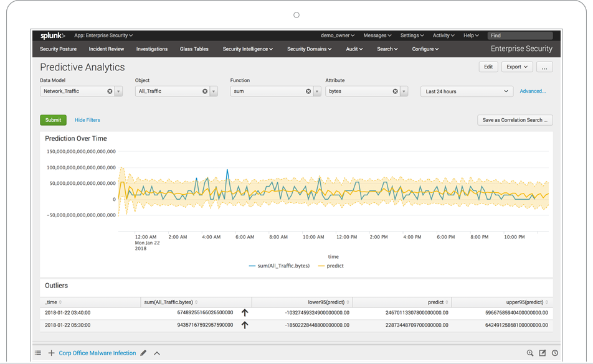The height and width of the screenshot is (364, 593).
Task: Click value 24670113307800000000.00
Action: (417, 312)
